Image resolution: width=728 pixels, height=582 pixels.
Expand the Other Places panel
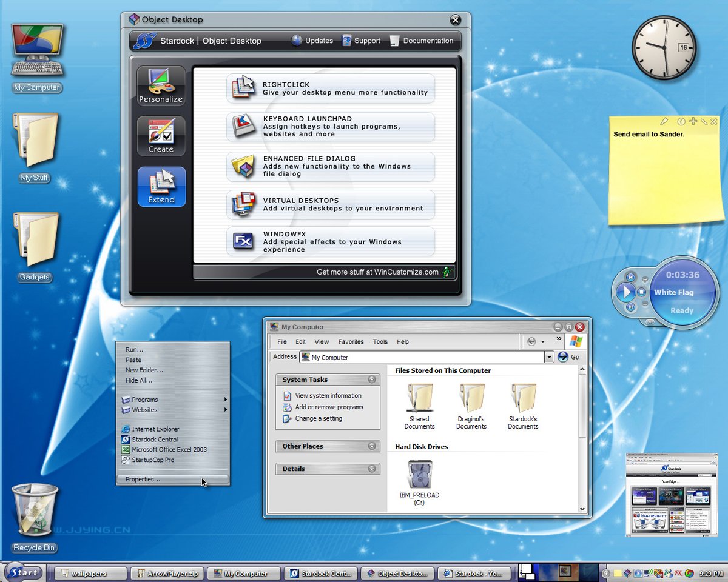[x=372, y=446]
